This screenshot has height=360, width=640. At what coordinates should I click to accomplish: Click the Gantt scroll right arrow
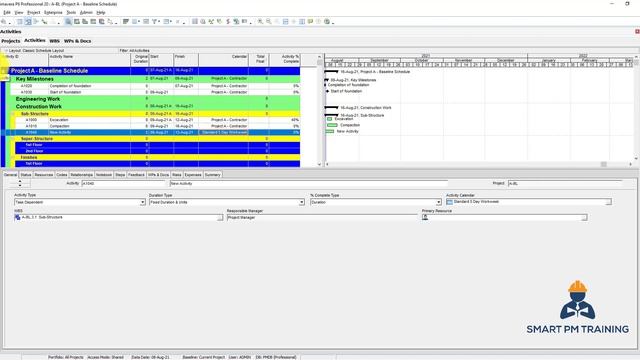pyautogui.click(x=631, y=164)
